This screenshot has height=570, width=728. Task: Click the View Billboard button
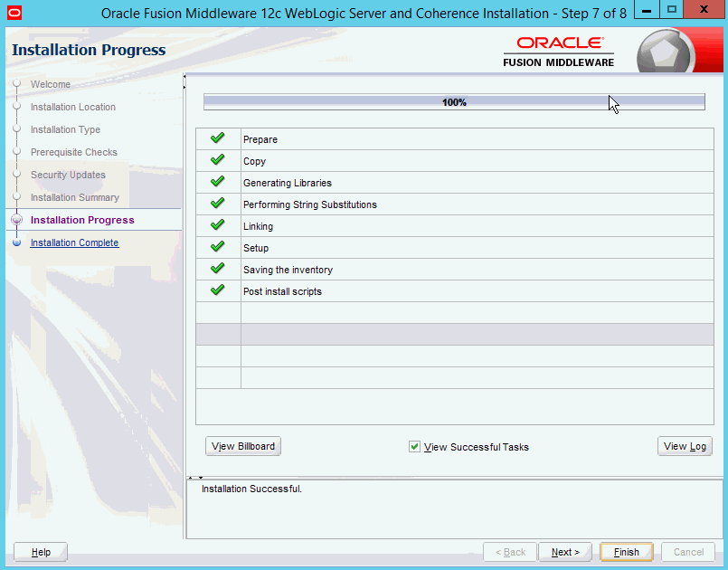click(242, 446)
